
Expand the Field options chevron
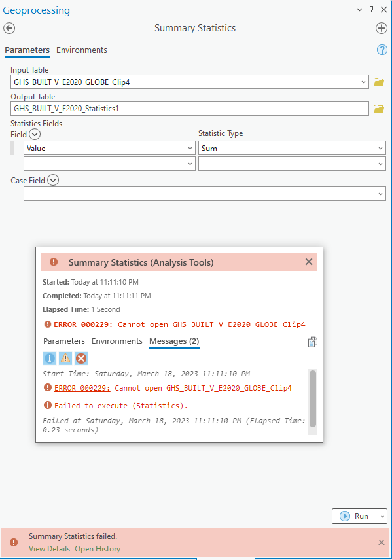(x=35, y=135)
